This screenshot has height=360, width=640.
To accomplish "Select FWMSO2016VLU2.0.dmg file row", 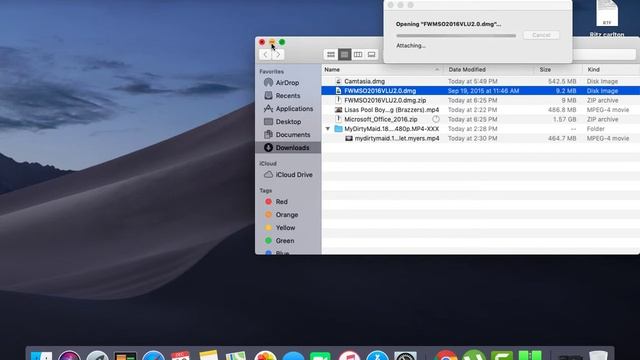I will pos(481,91).
